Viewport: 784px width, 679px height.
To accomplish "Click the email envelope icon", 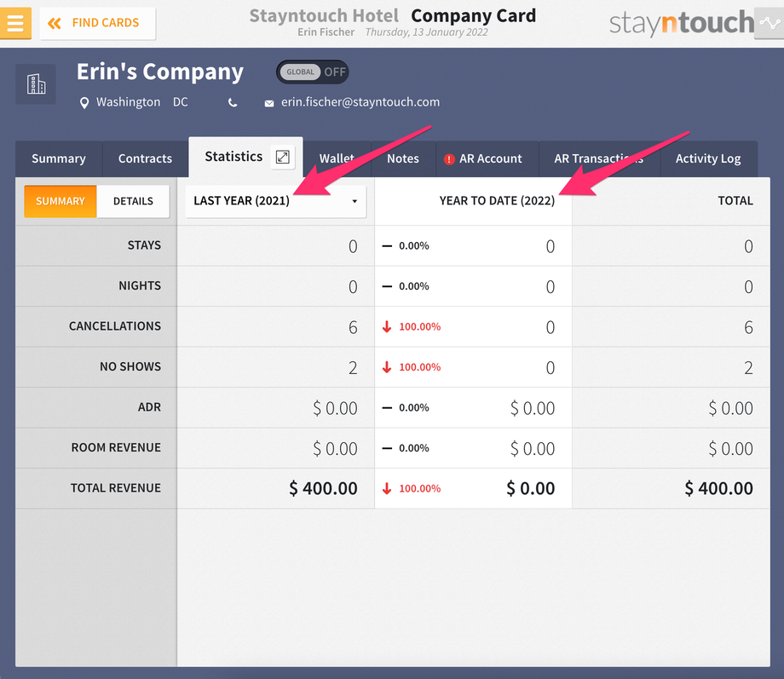I will point(269,103).
